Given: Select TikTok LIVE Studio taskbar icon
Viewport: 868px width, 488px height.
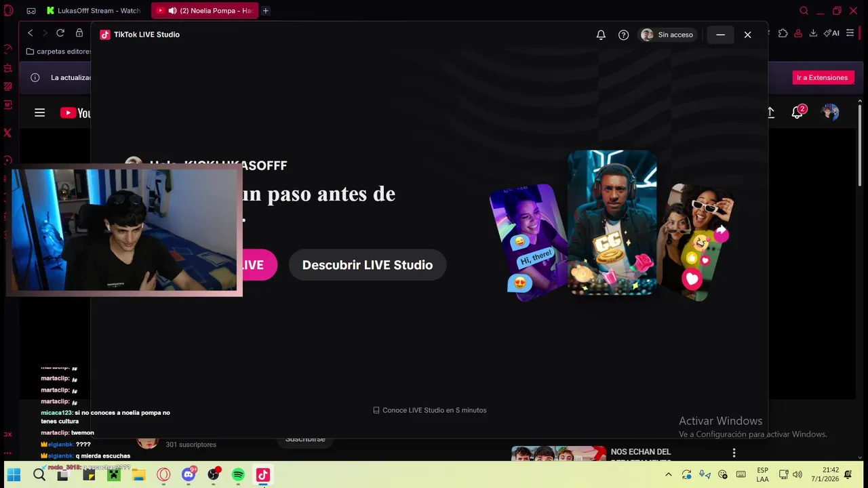Looking at the screenshot, I should [263, 475].
